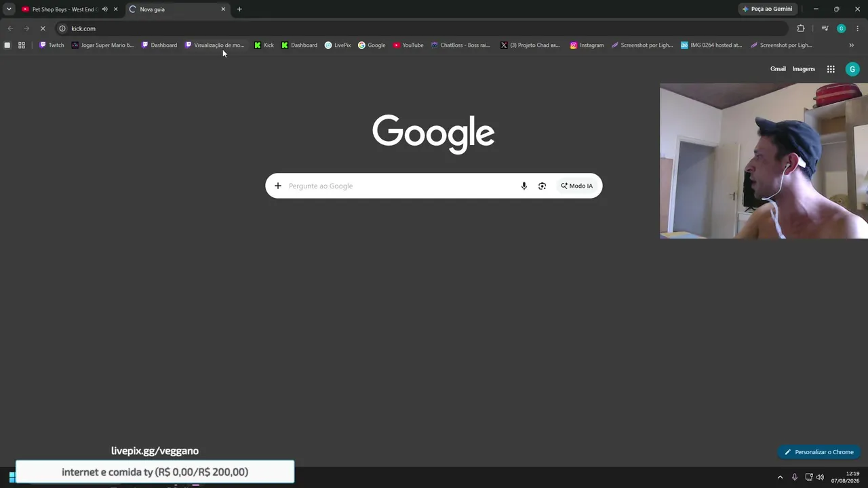Open the taskbar network icon
Image resolution: width=868 pixels, height=488 pixels.
[809, 477]
